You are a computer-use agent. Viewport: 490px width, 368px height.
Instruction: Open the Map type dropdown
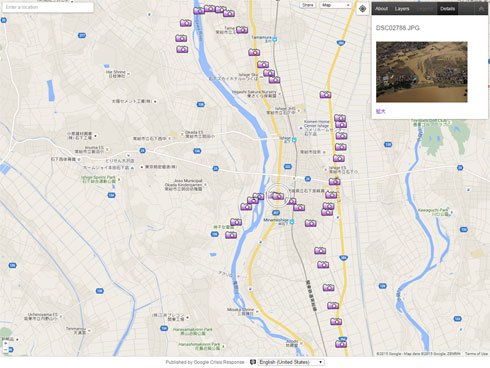pyautogui.click(x=336, y=5)
